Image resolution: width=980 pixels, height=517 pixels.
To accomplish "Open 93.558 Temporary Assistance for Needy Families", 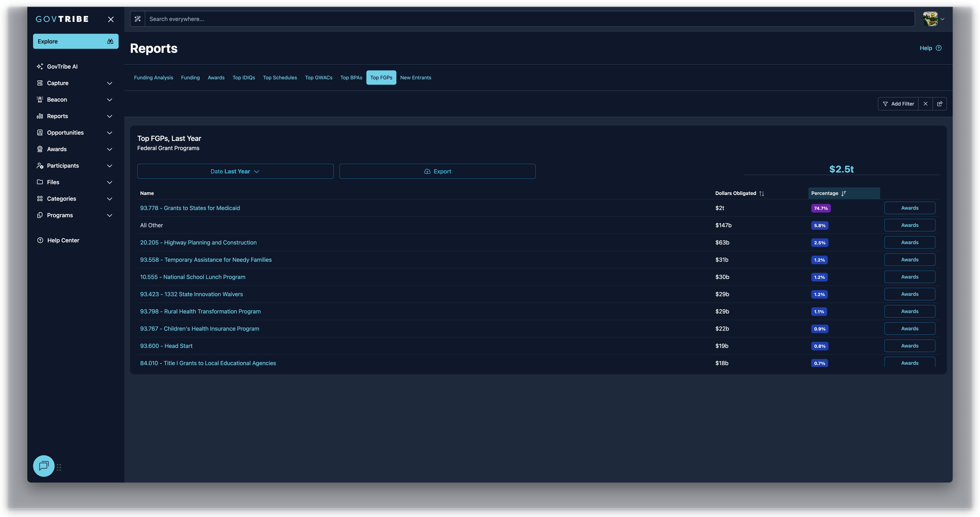I will point(206,260).
